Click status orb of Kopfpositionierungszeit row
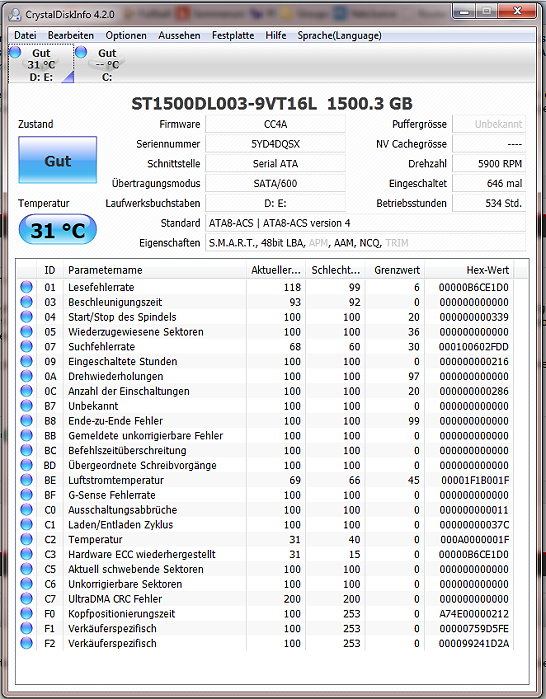 tap(26, 613)
